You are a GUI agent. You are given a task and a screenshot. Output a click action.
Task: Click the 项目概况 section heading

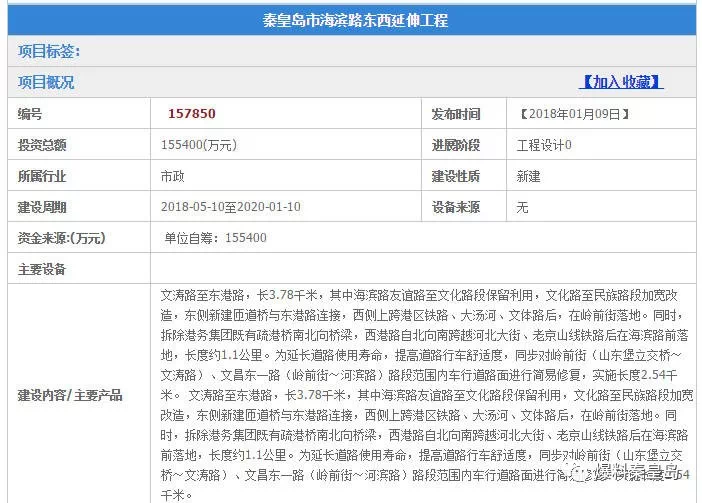pyautogui.click(x=46, y=82)
